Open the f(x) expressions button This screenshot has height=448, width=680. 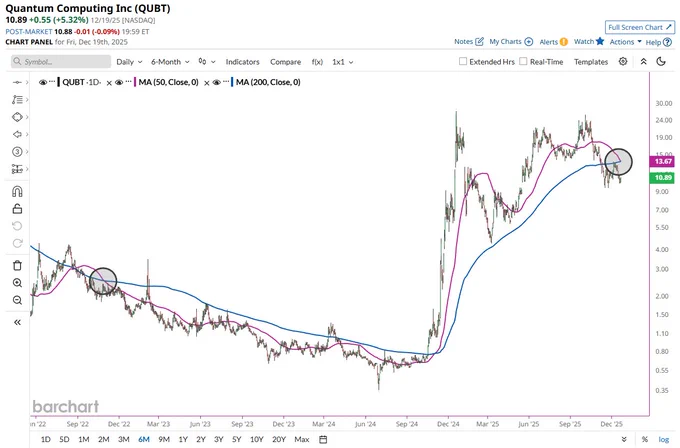pyautogui.click(x=317, y=62)
